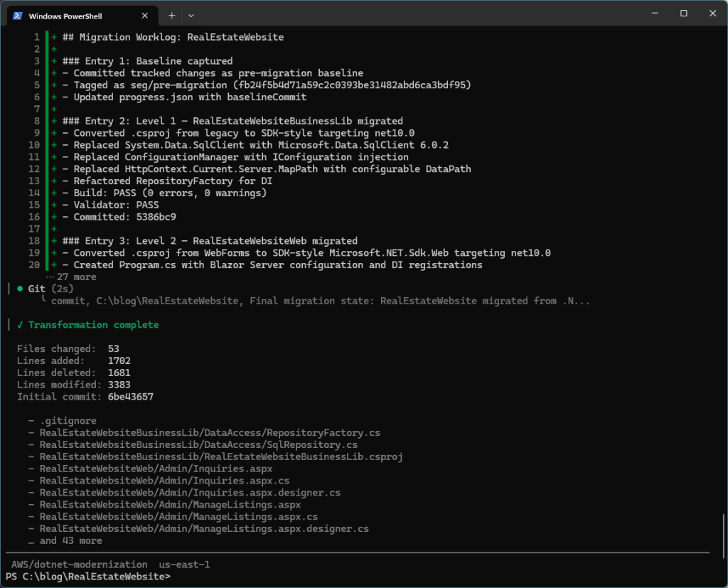The height and width of the screenshot is (588, 728).
Task: Click the Lines added value 1702
Action: coord(119,361)
